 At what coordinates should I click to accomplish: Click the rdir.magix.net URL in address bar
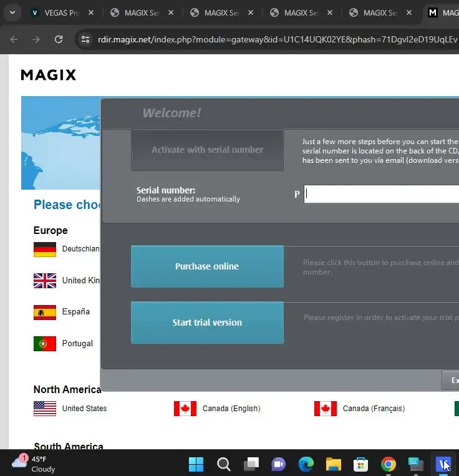pyautogui.click(x=278, y=39)
